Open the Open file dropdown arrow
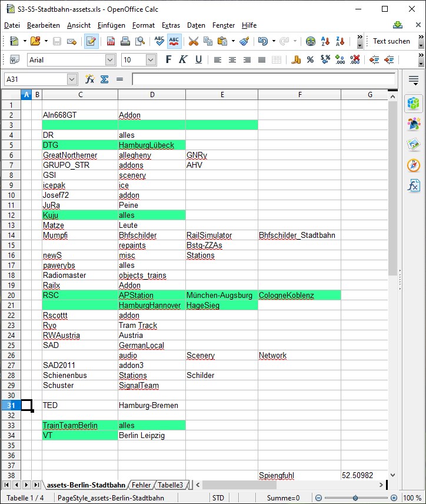The image size is (426, 504). [x=46, y=41]
